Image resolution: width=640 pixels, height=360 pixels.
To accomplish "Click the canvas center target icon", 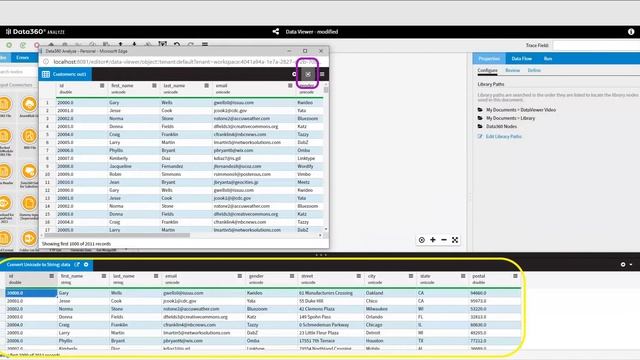I will click(422, 240).
